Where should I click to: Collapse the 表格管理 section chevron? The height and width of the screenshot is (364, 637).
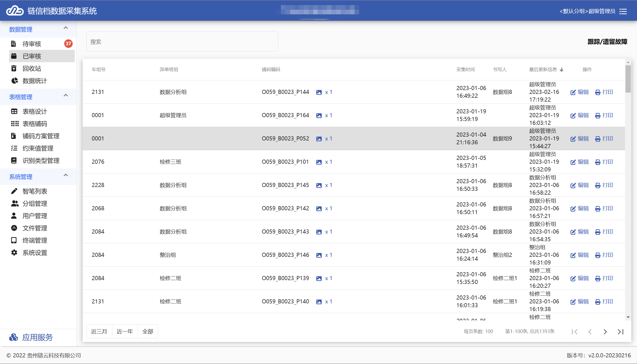[66, 95]
